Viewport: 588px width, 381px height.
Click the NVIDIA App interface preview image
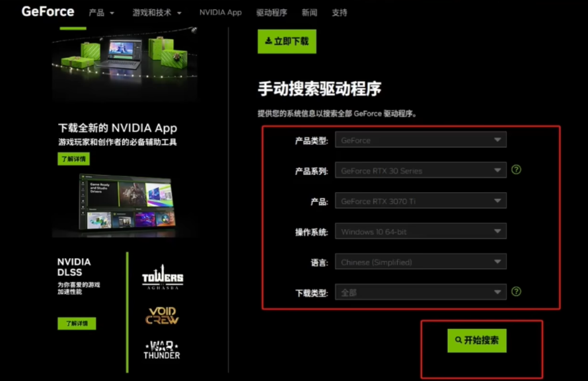[x=124, y=203]
